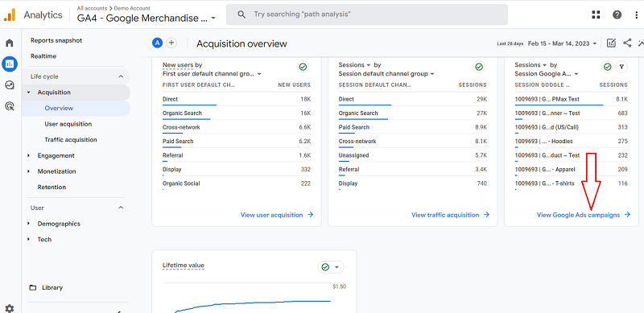This screenshot has width=644, height=313.
Task: Click Organic Search row in New users card
Action: [x=237, y=113]
